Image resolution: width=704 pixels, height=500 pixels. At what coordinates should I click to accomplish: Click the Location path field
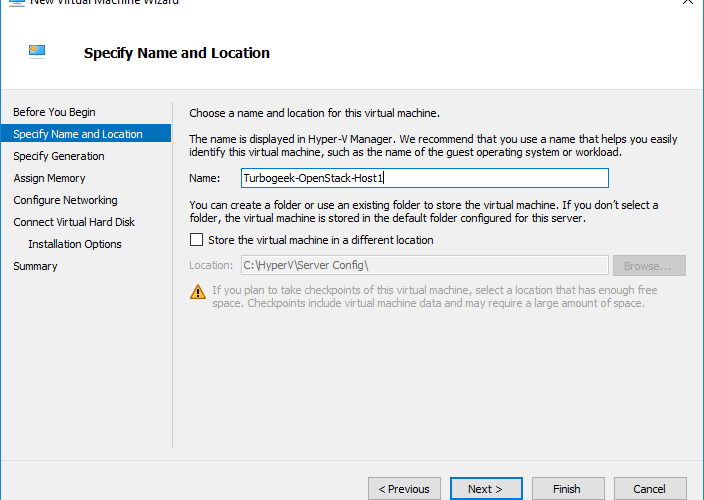(425, 265)
